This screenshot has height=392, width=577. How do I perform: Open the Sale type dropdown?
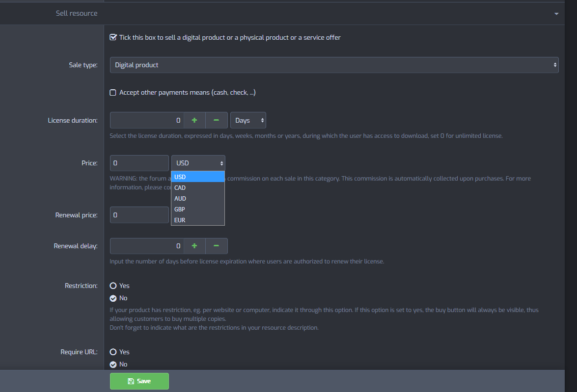coord(334,65)
